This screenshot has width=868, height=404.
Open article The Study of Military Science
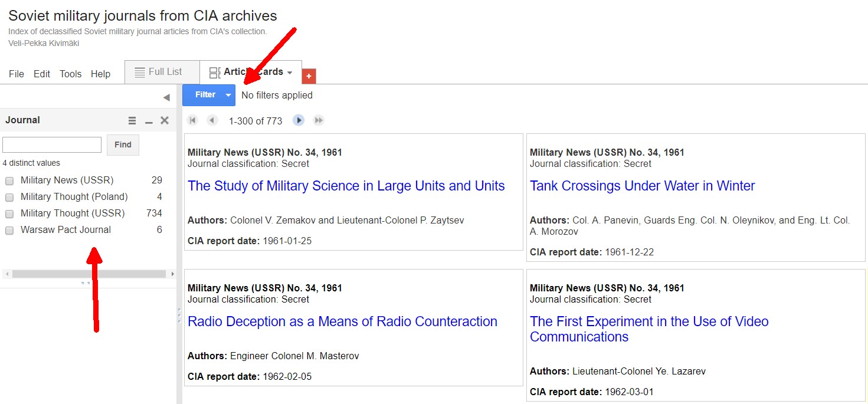[x=346, y=186]
